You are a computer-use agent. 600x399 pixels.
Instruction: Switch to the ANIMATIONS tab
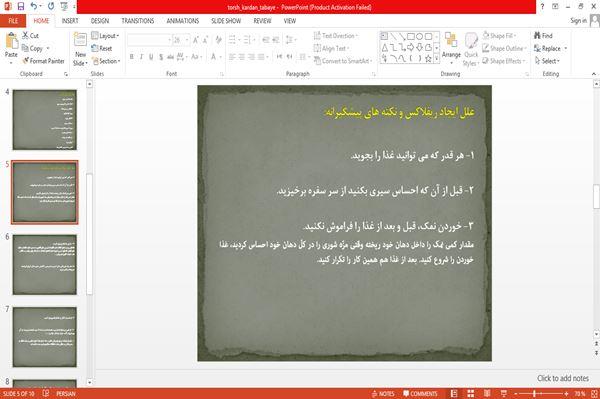click(x=183, y=21)
